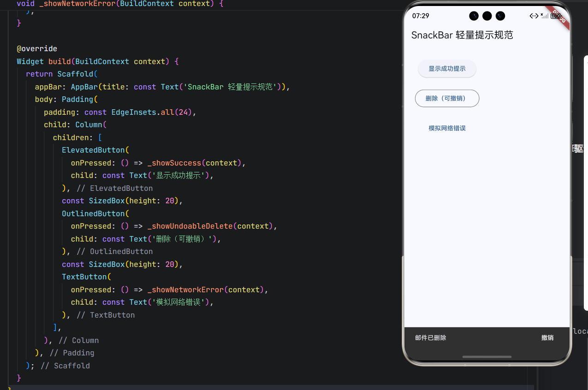
Task: Click the cellular signal bars icon
Action: (545, 16)
